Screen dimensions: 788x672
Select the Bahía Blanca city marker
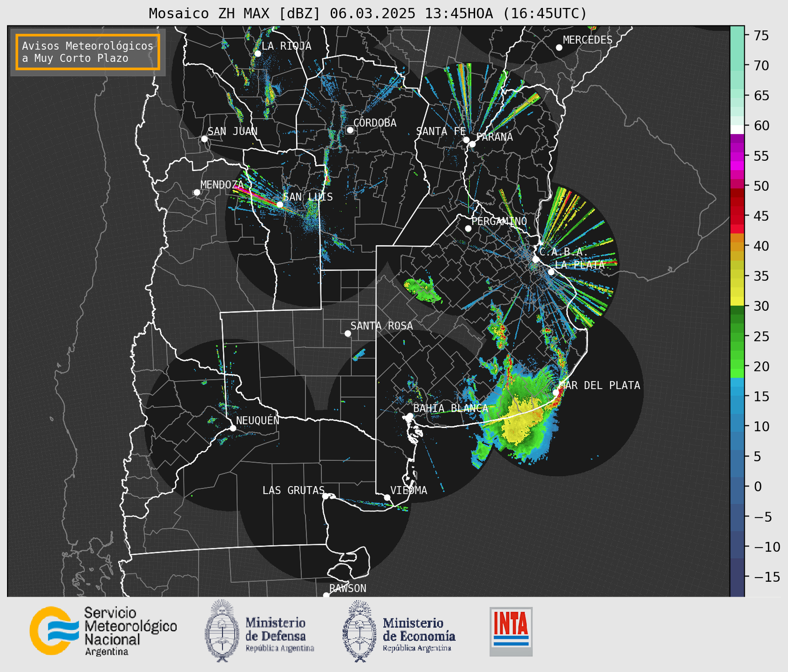pos(410,416)
